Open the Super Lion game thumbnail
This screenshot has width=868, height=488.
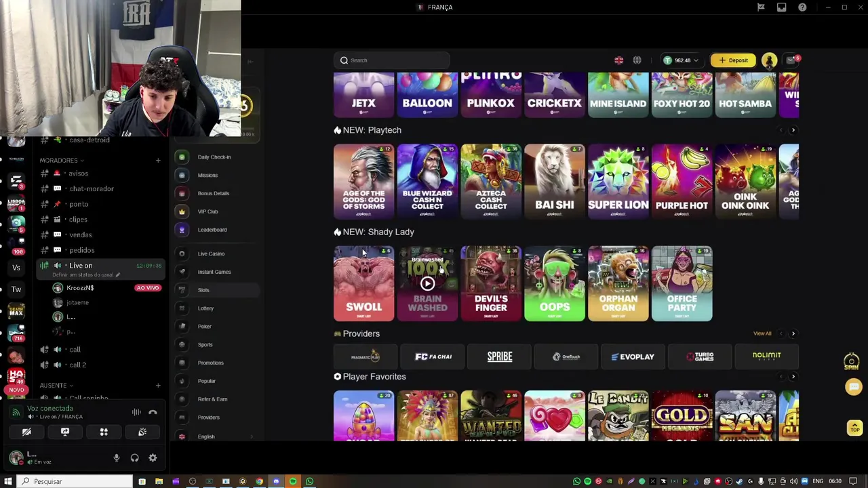click(x=618, y=182)
